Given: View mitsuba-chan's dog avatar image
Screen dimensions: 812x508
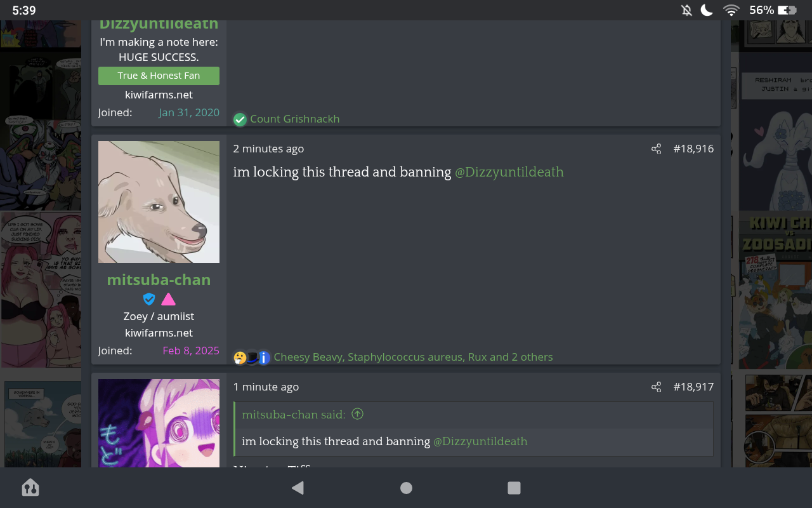Looking at the screenshot, I should [159, 202].
